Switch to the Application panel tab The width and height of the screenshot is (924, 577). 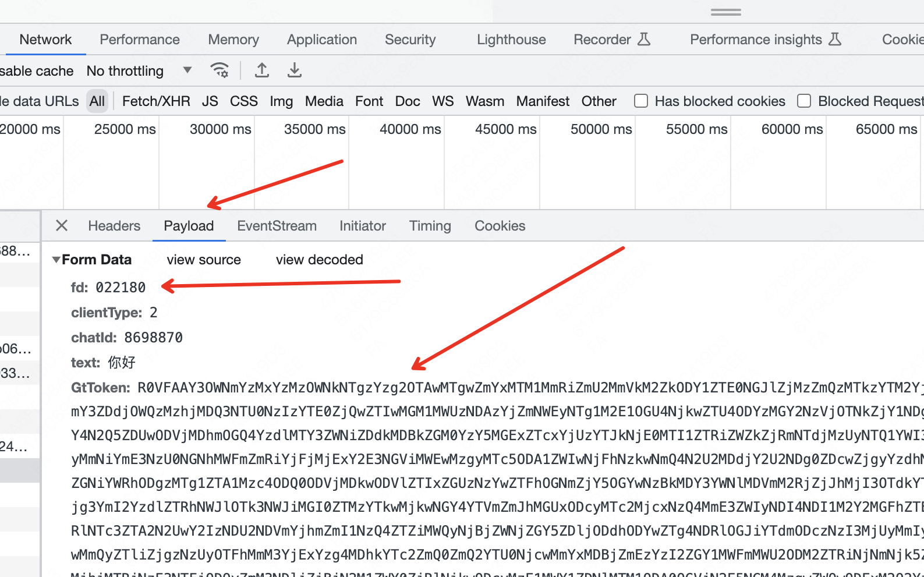pyautogui.click(x=321, y=40)
